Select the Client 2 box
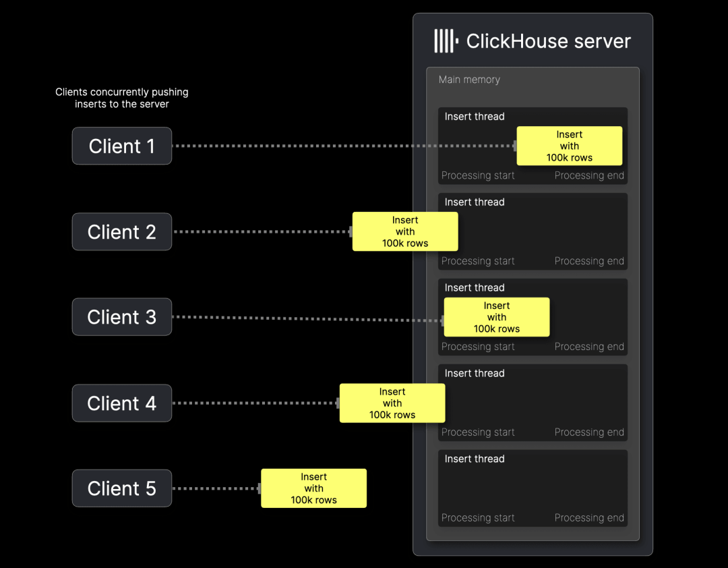 click(121, 231)
